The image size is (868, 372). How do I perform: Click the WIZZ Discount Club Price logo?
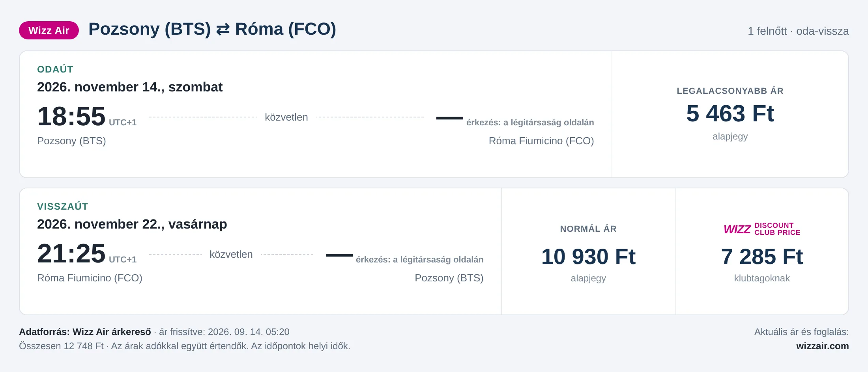[762, 229]
